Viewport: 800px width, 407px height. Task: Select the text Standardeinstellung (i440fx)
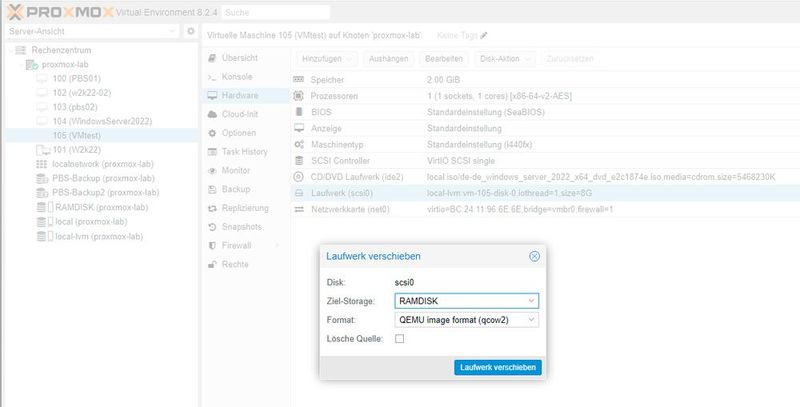(x=480, y=145)
